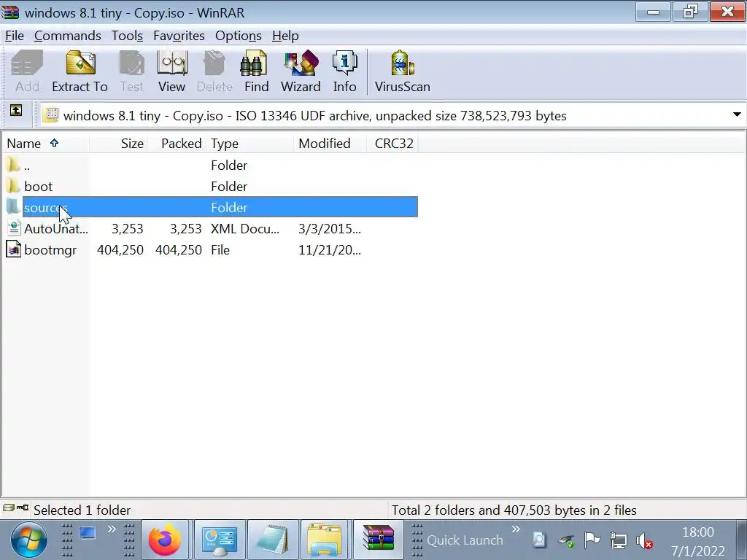This screenshot has height=560, width=747.
Task: Open Extract To from toolbar
Action: click(x=80, y=71)
